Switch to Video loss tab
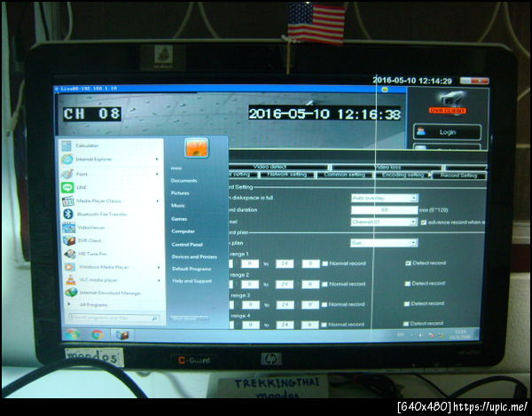Screen dimensions: 532x416 [x=387, y=168]
